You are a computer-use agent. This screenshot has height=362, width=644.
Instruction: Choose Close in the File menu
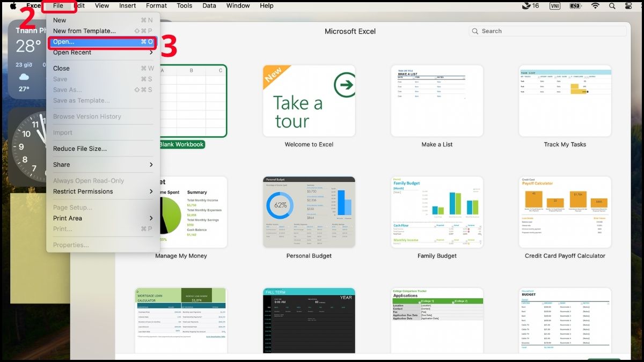coord(103,69)
